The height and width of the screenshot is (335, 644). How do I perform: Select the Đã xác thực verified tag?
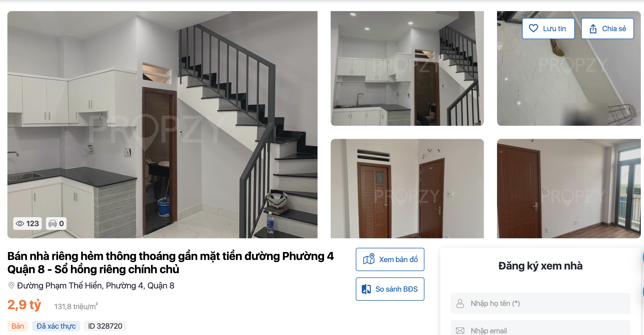[56, 326]
